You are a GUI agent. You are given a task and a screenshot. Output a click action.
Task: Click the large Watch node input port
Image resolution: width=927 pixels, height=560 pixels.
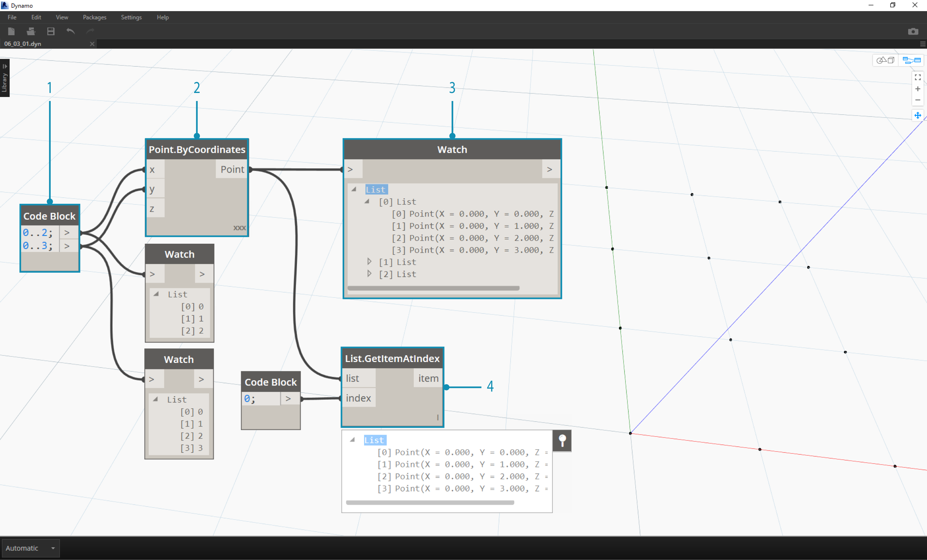[353, 169]
